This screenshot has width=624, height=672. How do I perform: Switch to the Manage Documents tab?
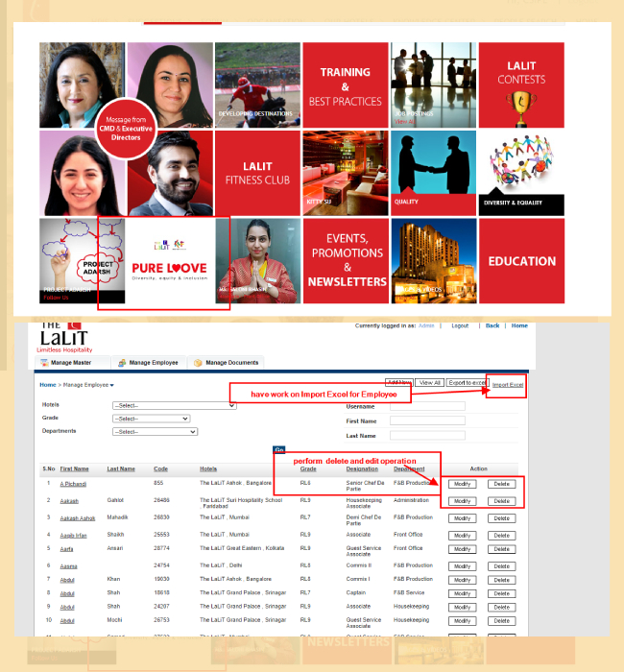pyautogui.click(x=226, y=363)
